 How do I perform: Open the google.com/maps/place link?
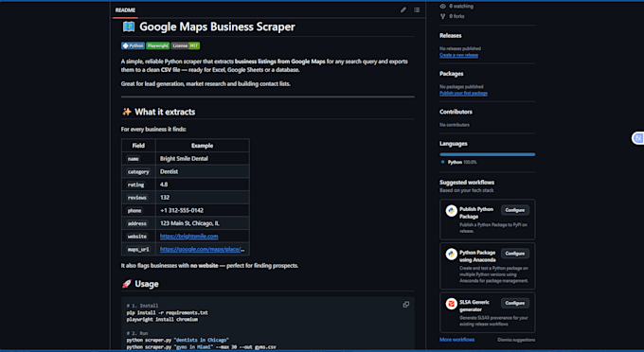[x=202, y=249]
